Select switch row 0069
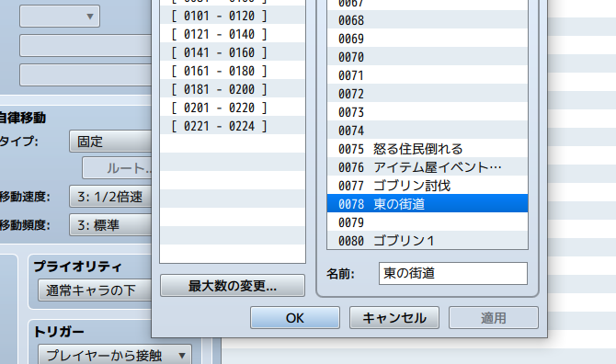The width and height of the screenshot is (616, 364). [x=427, y=39]
